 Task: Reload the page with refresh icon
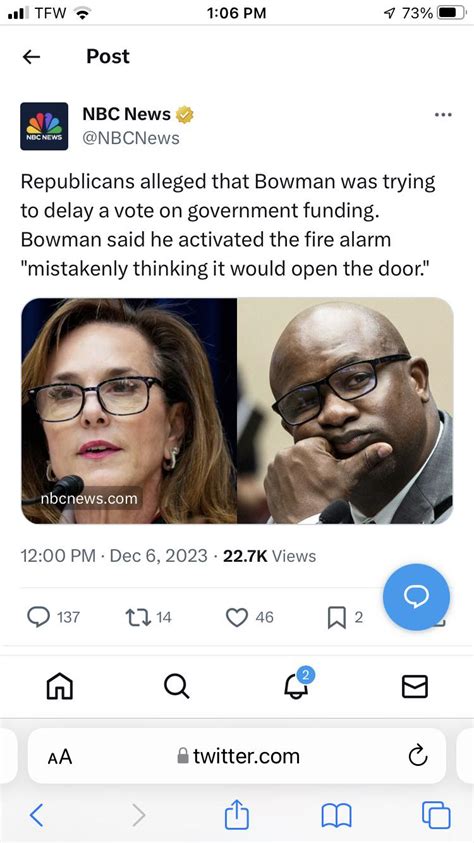coord(418,755)
